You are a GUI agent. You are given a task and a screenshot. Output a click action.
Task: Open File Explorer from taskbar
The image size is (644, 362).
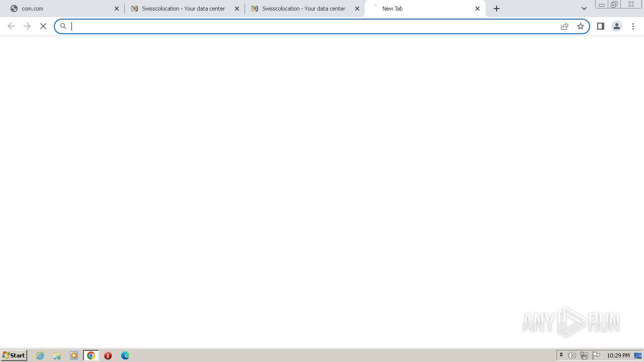point(57,355)
